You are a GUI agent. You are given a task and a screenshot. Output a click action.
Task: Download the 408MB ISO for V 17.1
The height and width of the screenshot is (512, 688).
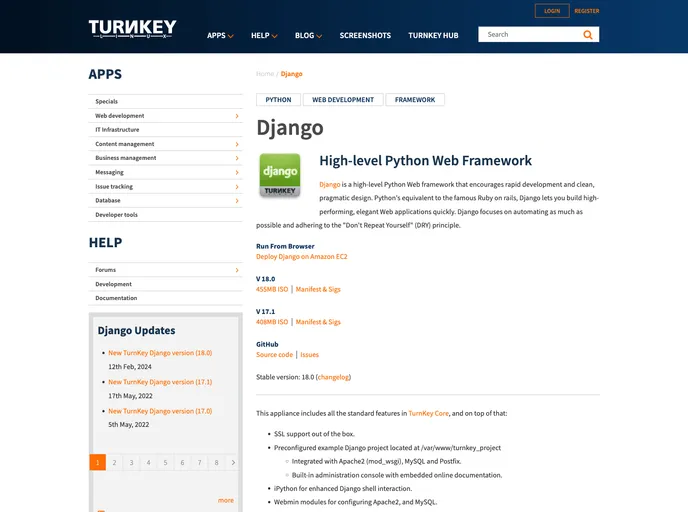point(272,322)
